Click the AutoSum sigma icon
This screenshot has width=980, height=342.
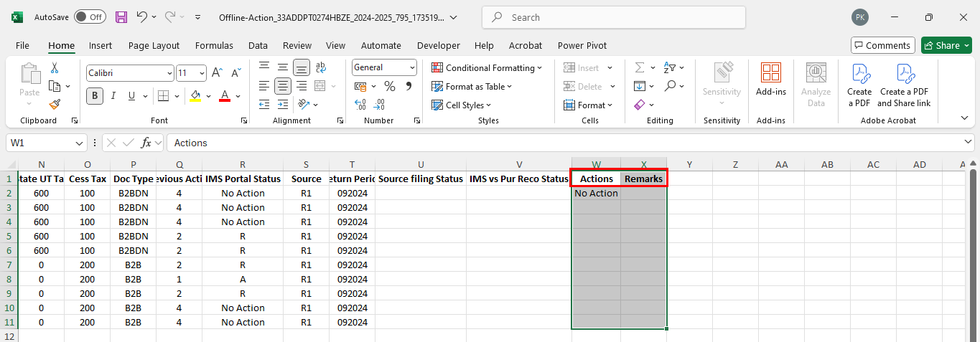tap(639, 67)
